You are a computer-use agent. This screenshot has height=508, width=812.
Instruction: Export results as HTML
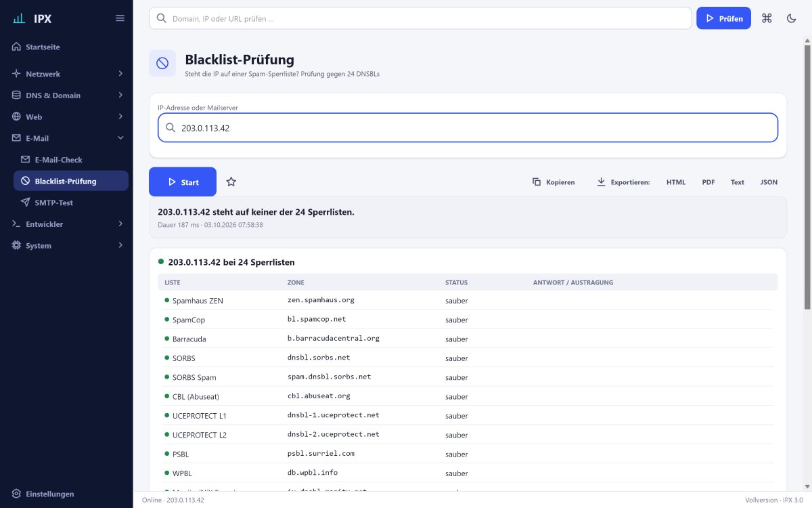(676, 182)
